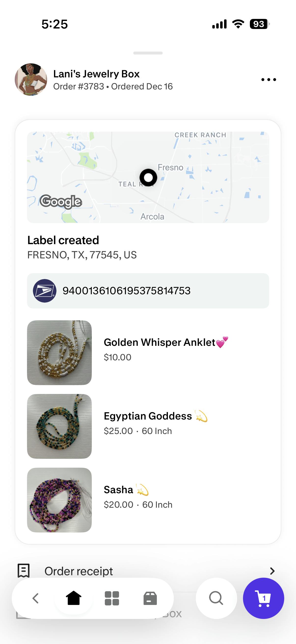The width and height of the screenshot is (296, 644).
Task: Open the Sasha waist bead thumbnail
Action: pyautogui.click(x=59, y=500)
